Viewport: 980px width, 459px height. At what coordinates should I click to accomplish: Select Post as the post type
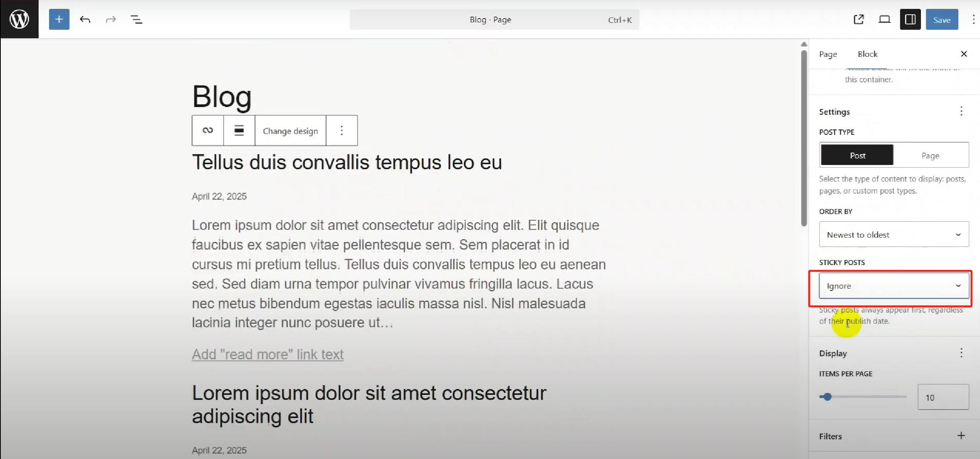(x=857, y=155)
